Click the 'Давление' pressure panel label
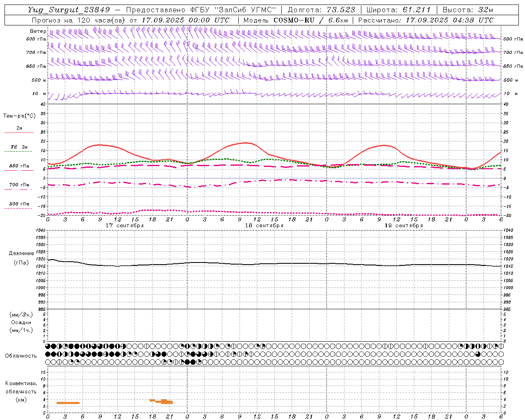Image resolution: width=525 pixels, height=420 pixels. click(x=21, y=253)
